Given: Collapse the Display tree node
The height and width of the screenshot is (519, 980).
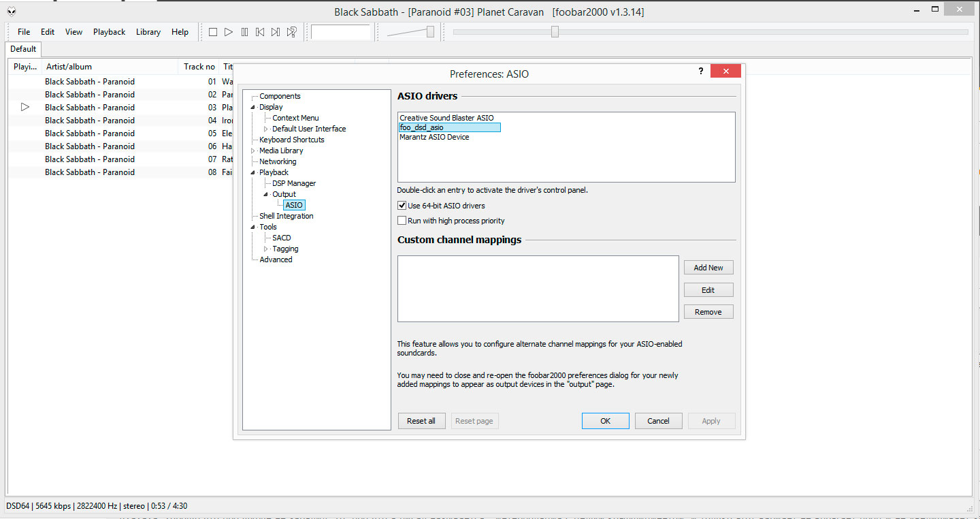Looking at the screenshot, I should pos(253,107).
